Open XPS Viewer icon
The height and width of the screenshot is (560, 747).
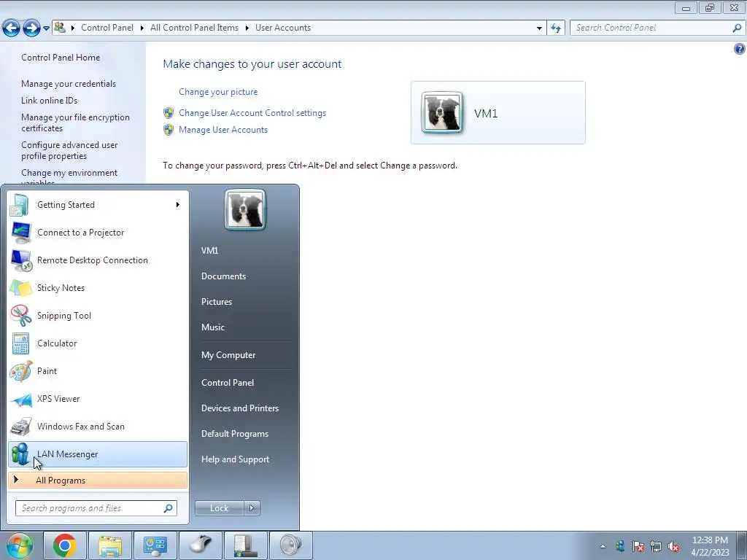pos(20,399)
